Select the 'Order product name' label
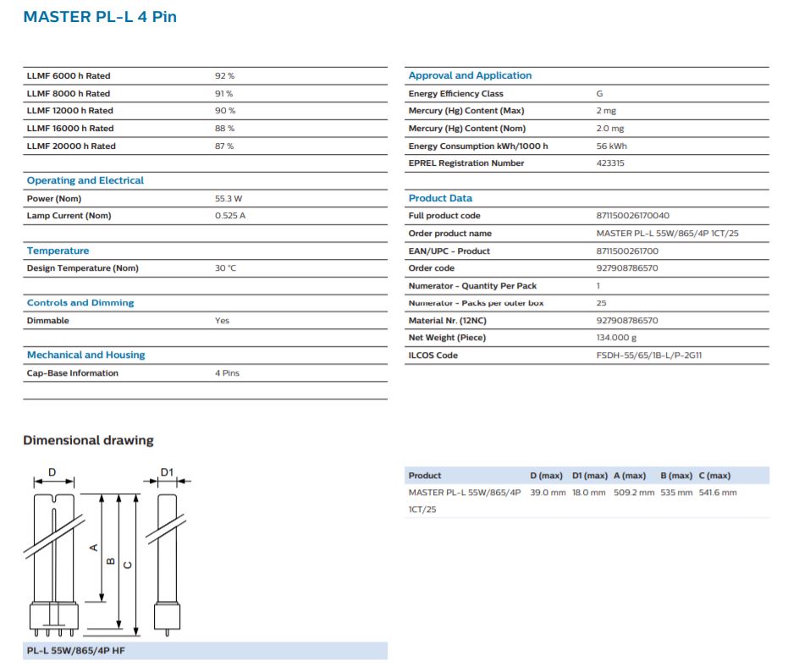The height and width of the screenshot is (672, 810). 450,234
